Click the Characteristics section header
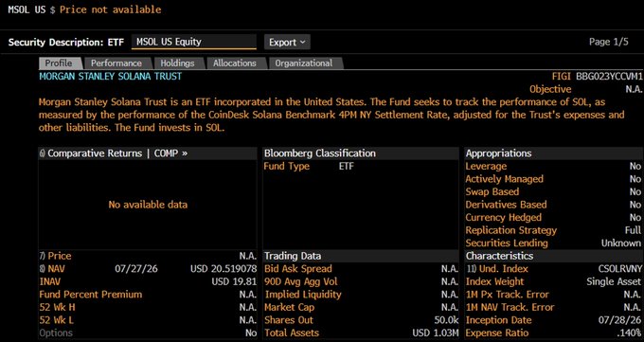This screenshot has height=342, width=644. click(499, 256)
